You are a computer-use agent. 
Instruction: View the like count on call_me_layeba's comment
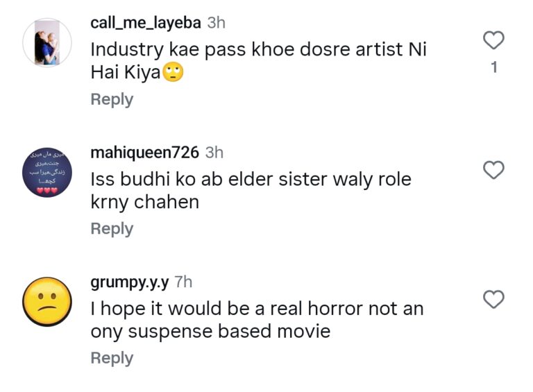(x=494, y=68)
